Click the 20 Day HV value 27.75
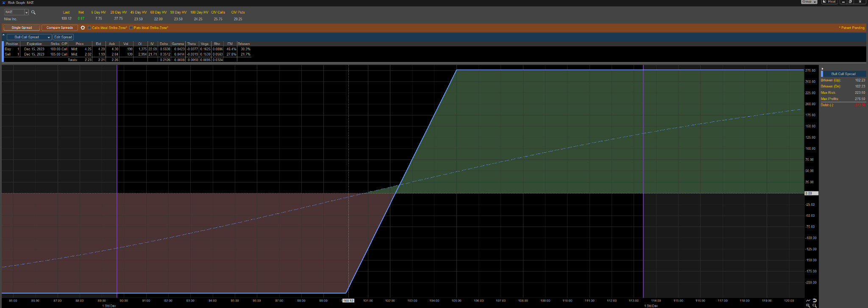 pos(118,19)
